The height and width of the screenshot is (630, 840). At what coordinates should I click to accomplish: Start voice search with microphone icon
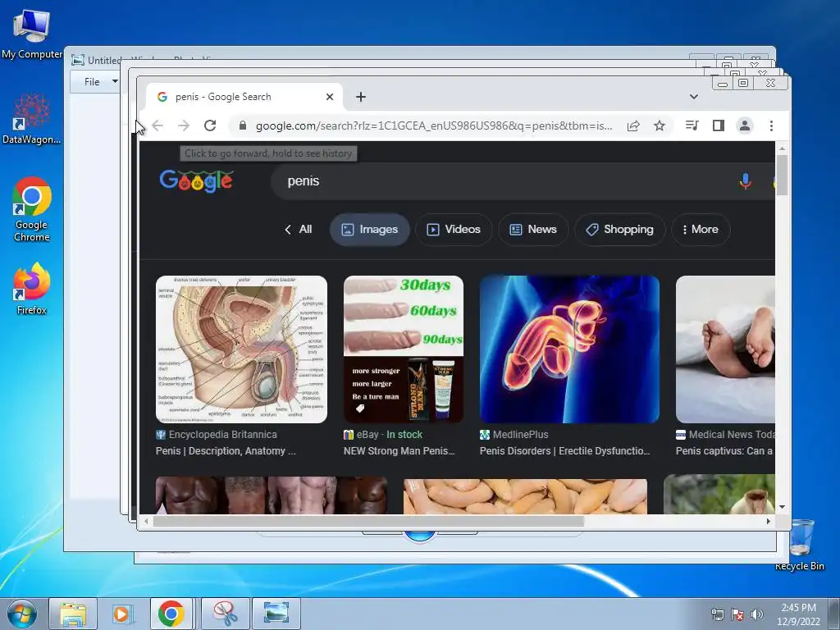[x=745, y=181]
